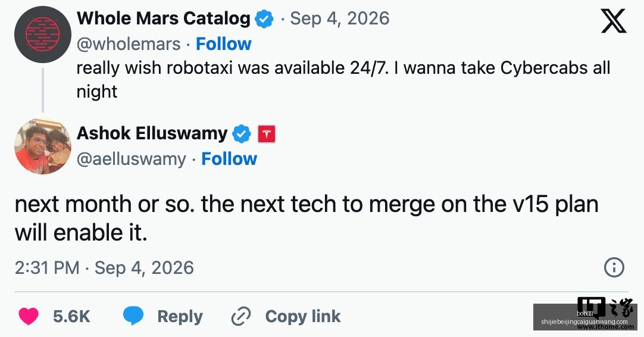Open Whole Mars Catalog profile avatar
The width and height of the screenshot is (644, 337).
(43, 35)
